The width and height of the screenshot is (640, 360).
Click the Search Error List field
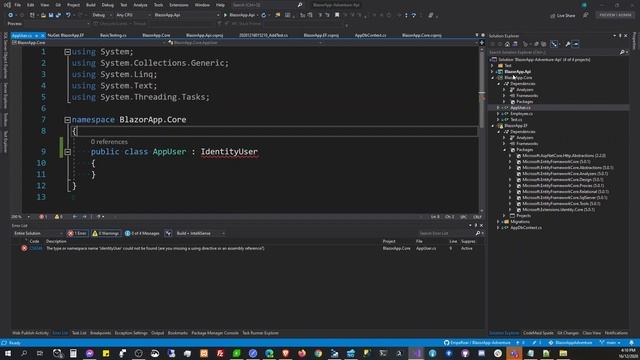coord(447,233)
